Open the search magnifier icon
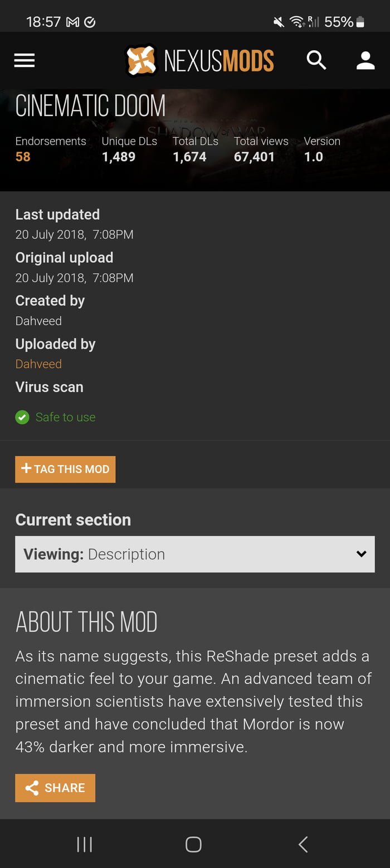The height and width of the screenshot is (868, 390). [x=316, y=60]
